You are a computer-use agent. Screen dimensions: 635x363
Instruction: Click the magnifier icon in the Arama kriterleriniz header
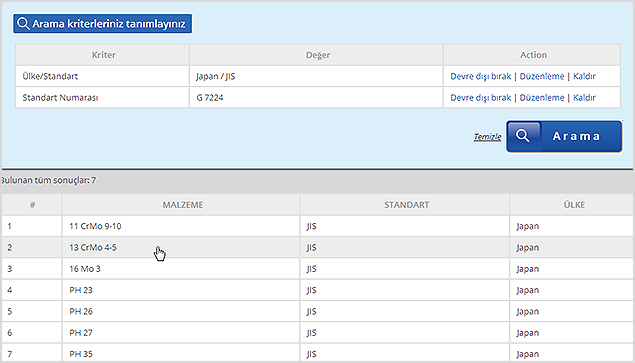click(x=23, y=23)
